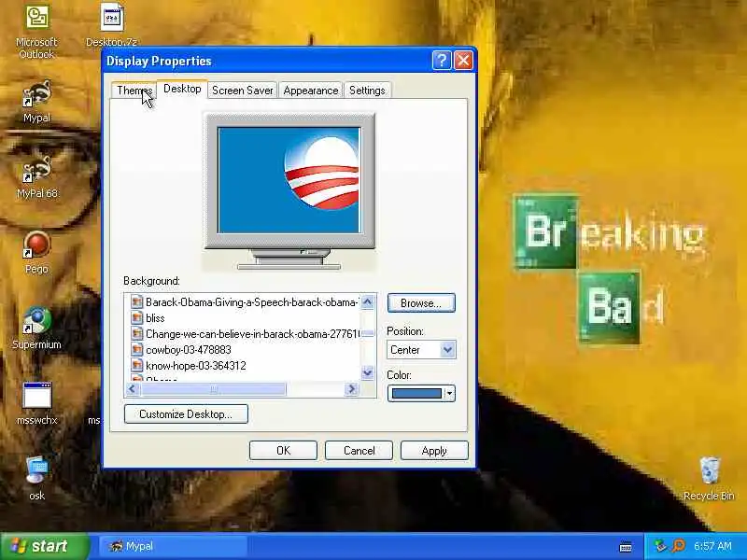Viewport: 747px width, 560px height.
Task: Close the Display Properties dialog
Action: tap(463, 61)
